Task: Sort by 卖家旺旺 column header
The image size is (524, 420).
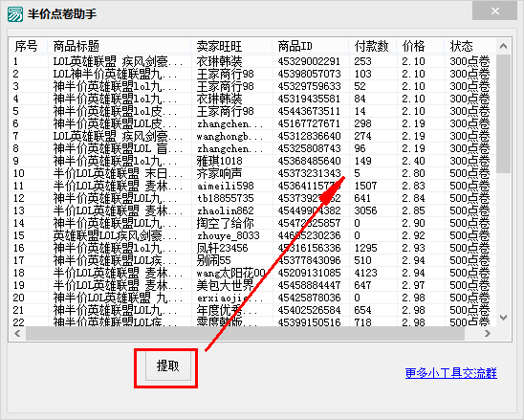Action: click(231, 46)
